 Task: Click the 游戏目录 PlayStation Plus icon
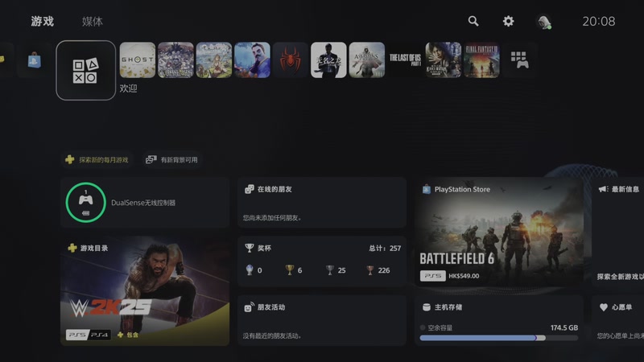tap(72, 248)
